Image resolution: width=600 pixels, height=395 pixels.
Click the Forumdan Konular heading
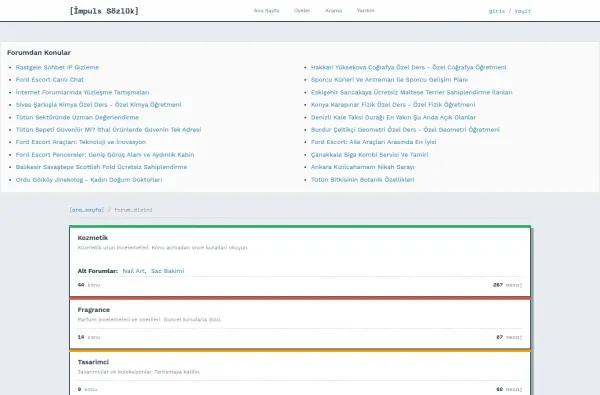(x=39, y=52)
